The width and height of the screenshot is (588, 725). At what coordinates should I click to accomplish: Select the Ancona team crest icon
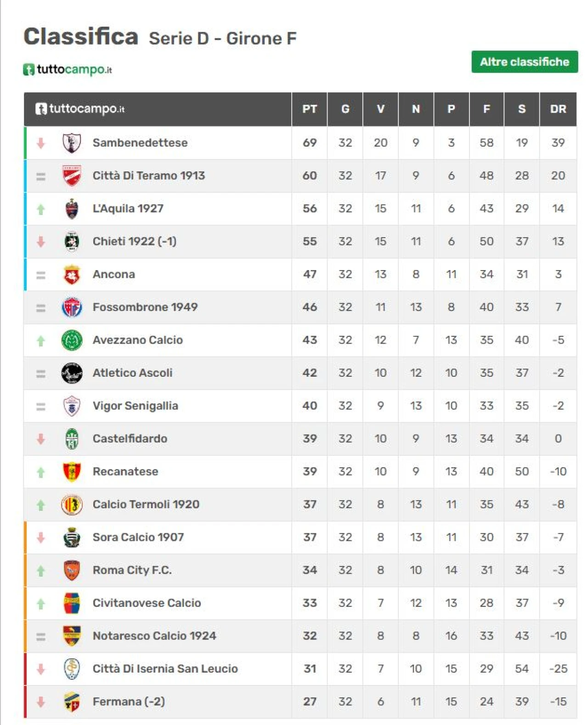point(72,275)
